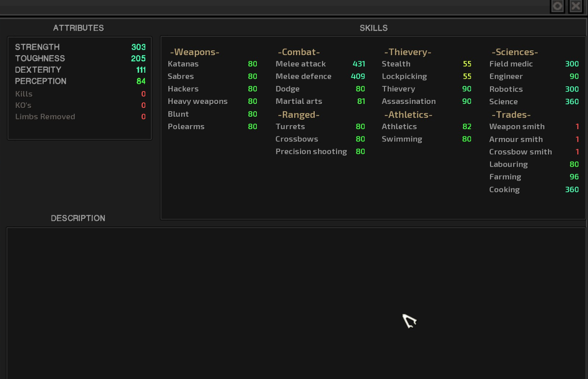
Task: Click the Turrets skill
Action: pyautogui.click(x=320, y=126)
